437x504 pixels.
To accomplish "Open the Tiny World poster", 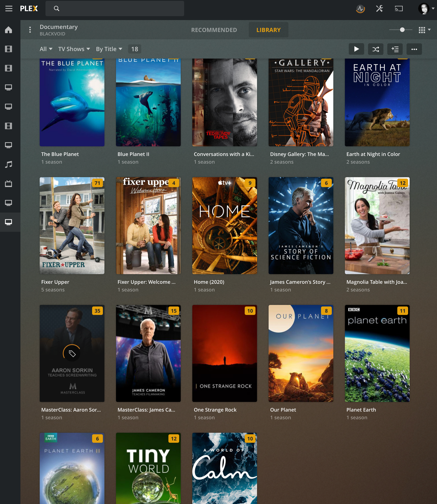I will pos(148,468).
